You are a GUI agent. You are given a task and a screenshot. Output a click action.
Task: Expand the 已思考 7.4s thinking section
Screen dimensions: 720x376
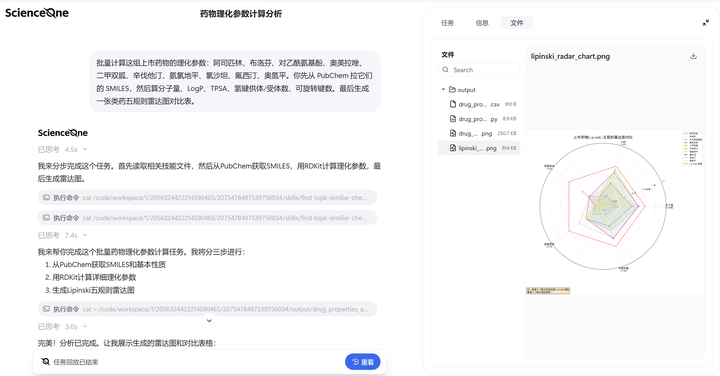[62, 235]
